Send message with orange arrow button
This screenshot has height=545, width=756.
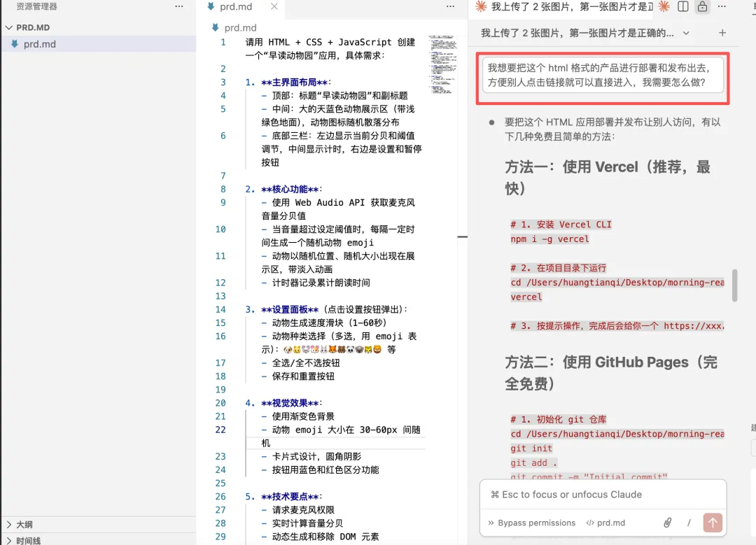tap(713, 523)
